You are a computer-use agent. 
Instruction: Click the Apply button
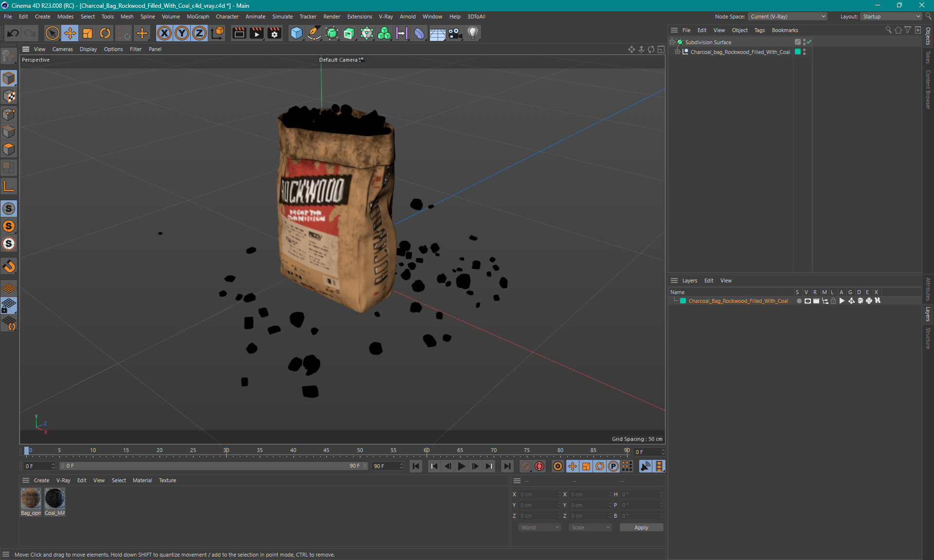641,527
